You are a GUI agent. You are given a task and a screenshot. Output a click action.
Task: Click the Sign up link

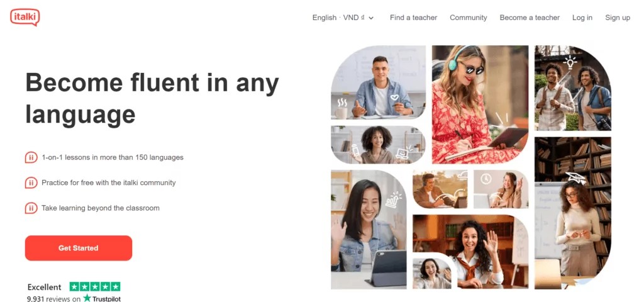(x=618, y=18)
